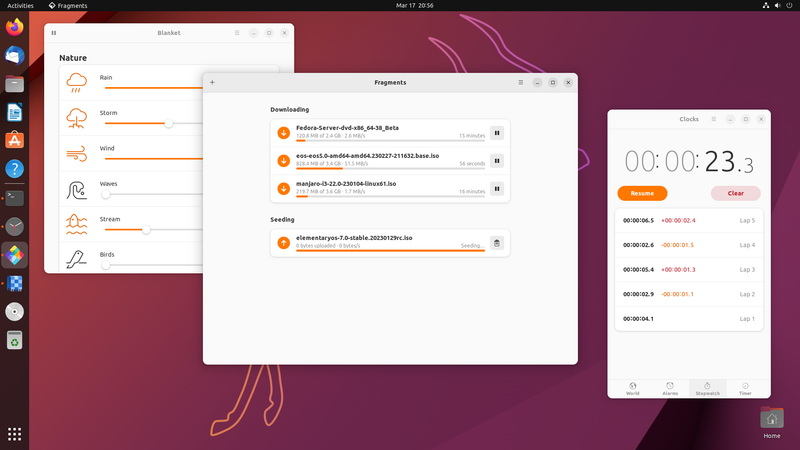Viewport: 800px width, 450px height.
Task: Pause the eos-eos5.0 torrent download
Action: click(x=497, y=161)
